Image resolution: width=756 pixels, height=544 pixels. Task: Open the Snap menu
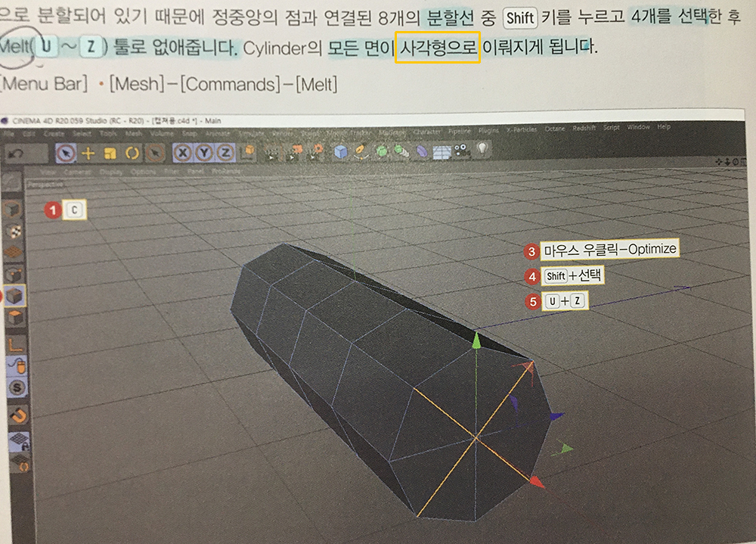(x=189, y=133)
